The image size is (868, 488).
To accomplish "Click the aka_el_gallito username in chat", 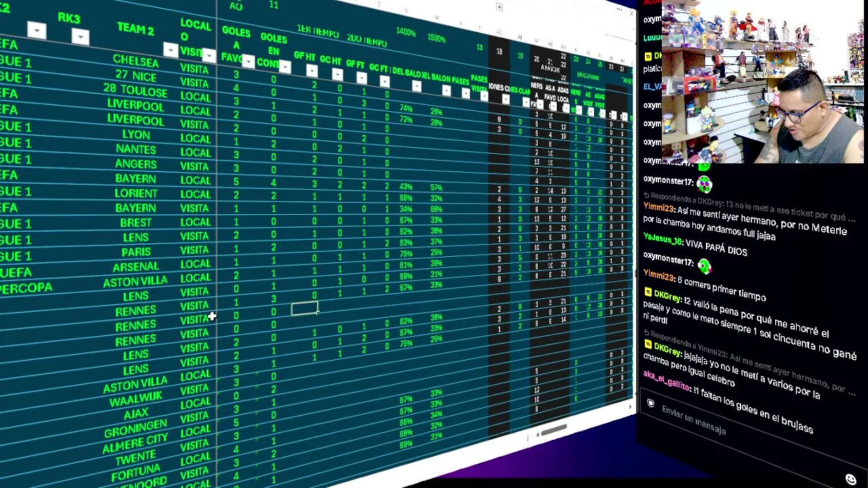I will pyautogui.click(x=666, y=380).
